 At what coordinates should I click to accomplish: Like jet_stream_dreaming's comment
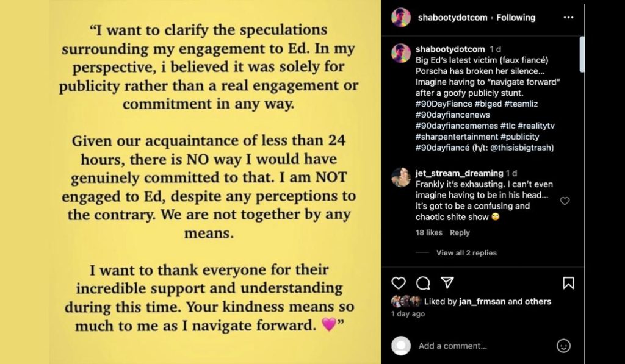pos(565,201)
